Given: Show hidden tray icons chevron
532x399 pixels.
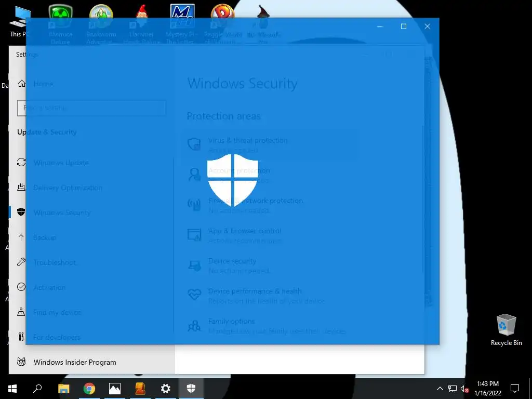Looking at the screenshot, I should point(440,389).
